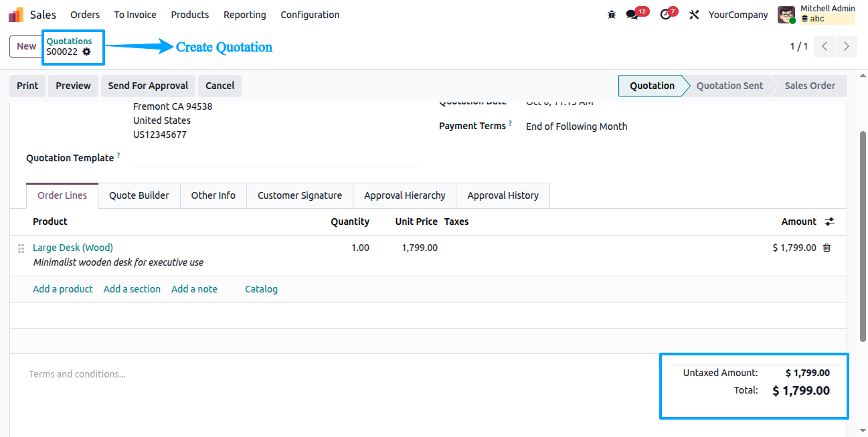Delete the Large Desk order line

tap(827, 248)
